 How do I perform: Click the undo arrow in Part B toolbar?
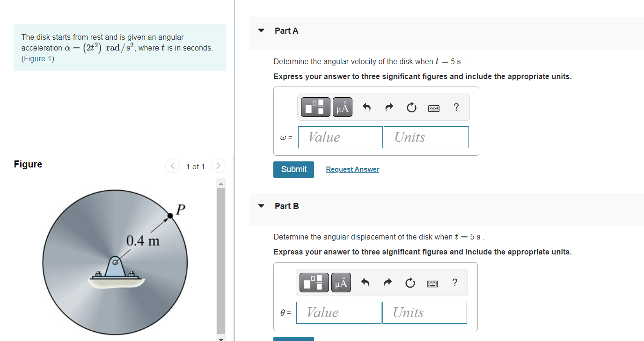pyautogui.click(x=365, y=282)
